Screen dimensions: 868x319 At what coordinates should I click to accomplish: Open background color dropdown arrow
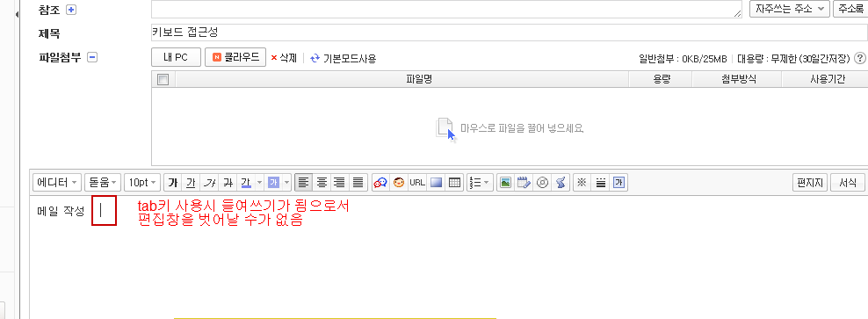tap(286, 182)
